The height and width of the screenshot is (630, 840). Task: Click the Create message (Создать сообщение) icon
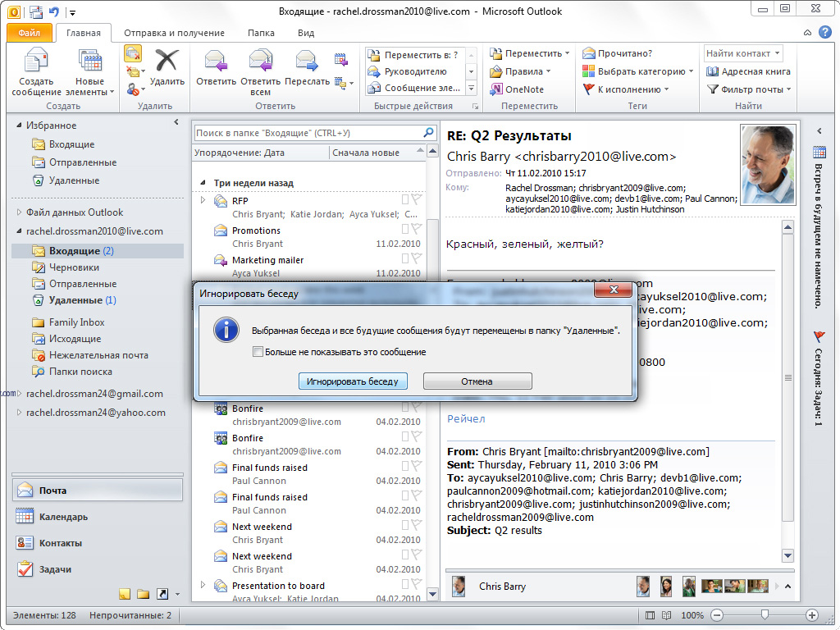pyautogui.click(x=36, y=61)
